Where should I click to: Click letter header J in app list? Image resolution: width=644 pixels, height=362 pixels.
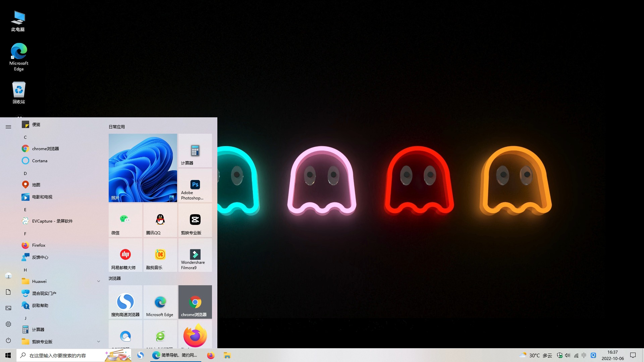25,318
